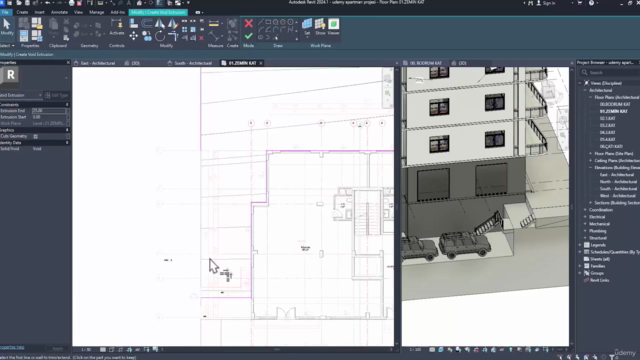This screenshot has height=360, width=640.
Task: Collapse the Identity Data section
Action: (67, 143)
